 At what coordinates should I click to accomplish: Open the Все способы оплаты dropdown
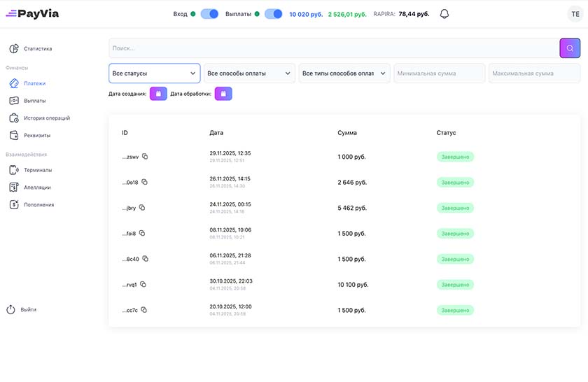pyautogui.click(x=250, y=73)
